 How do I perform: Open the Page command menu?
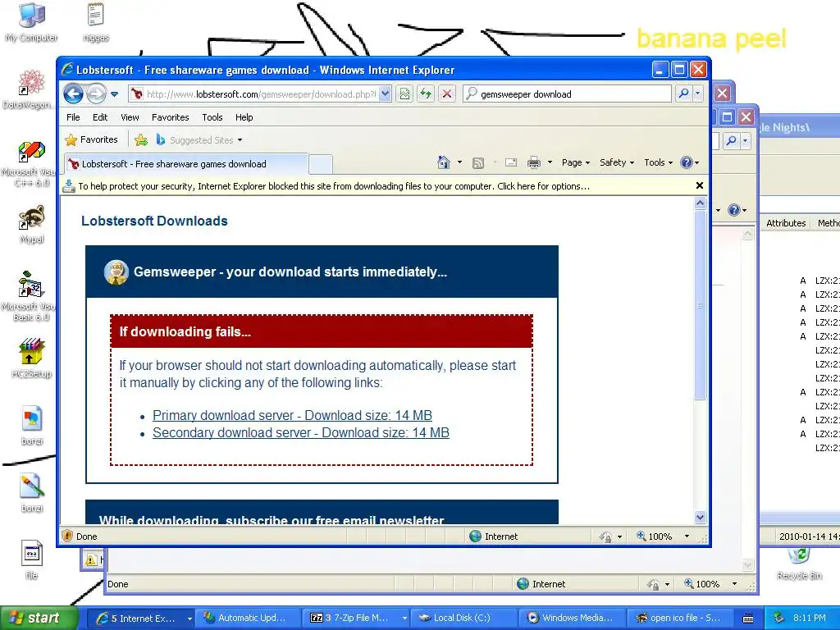click(x=575, y=162)
